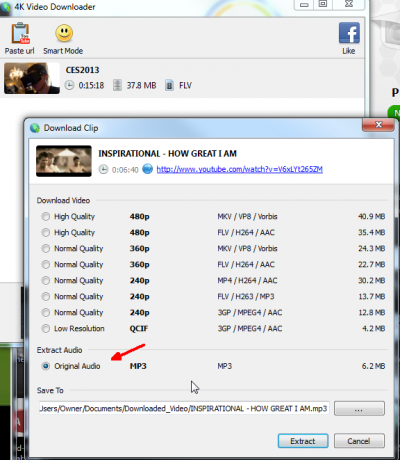Click the clock icon next to 0:15:18

point(69,85)
